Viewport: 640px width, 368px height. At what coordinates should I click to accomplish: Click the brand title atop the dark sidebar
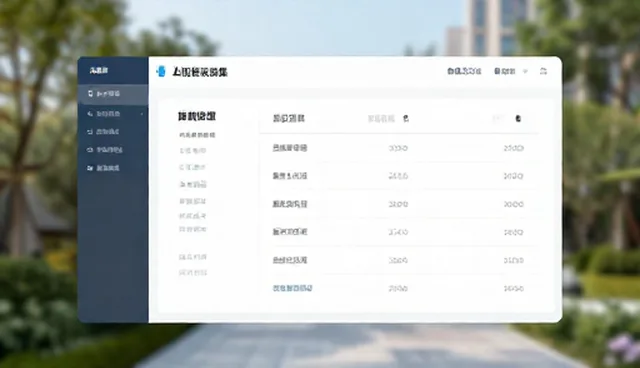[x=99, y=71]
